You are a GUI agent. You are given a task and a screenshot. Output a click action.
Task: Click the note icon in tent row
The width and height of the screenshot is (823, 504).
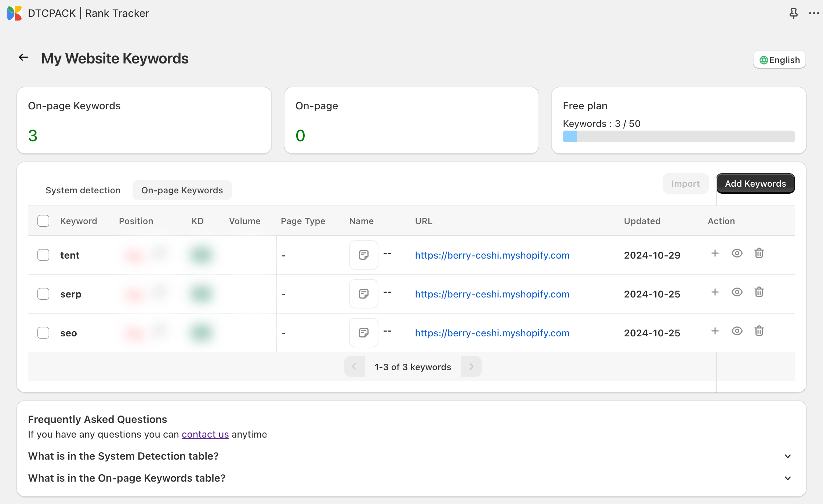(363, 255)
